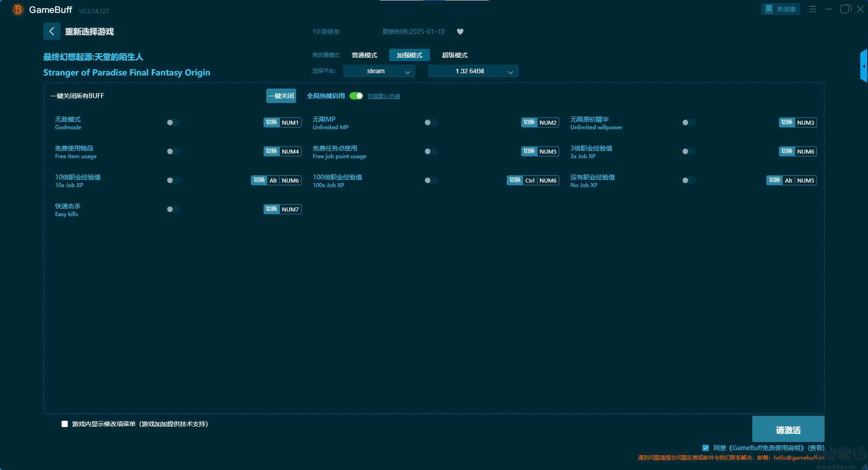This screenshot has width=868, height=470.
Task: Click 切换 button for Free job point usage
Action: tap(529, 151)
